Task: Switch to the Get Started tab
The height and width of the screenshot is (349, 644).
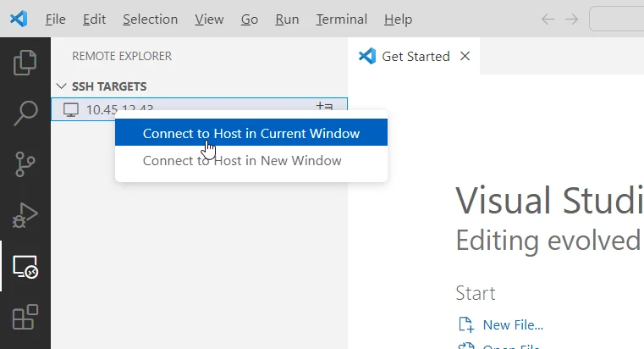Action: 414,56
